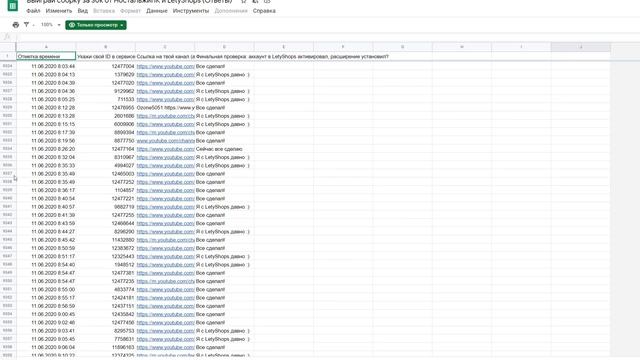
Task: Open YouTube link in row 11.06.2020 8:26:20
Action: click(x=165, y=149)
